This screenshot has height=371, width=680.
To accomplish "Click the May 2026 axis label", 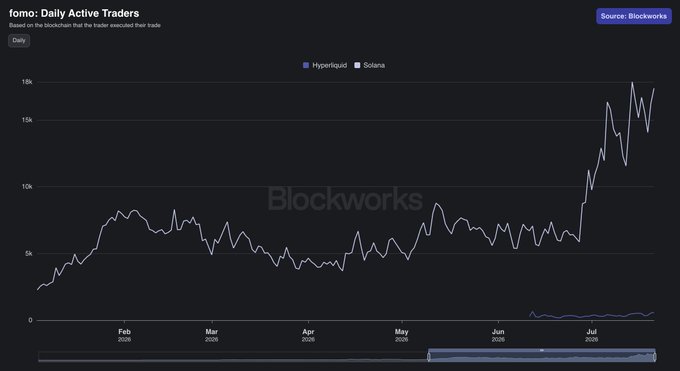I will [x=402, y=335].
